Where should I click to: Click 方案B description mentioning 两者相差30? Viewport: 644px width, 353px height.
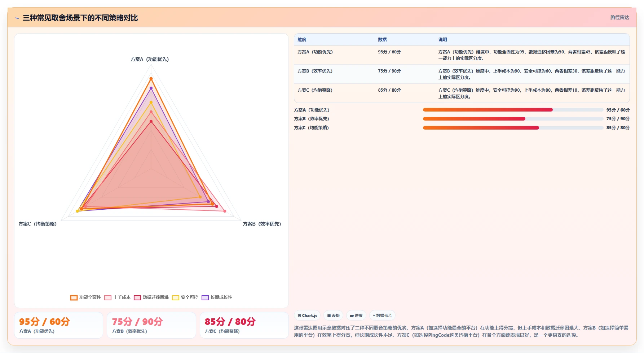[532, 74]
